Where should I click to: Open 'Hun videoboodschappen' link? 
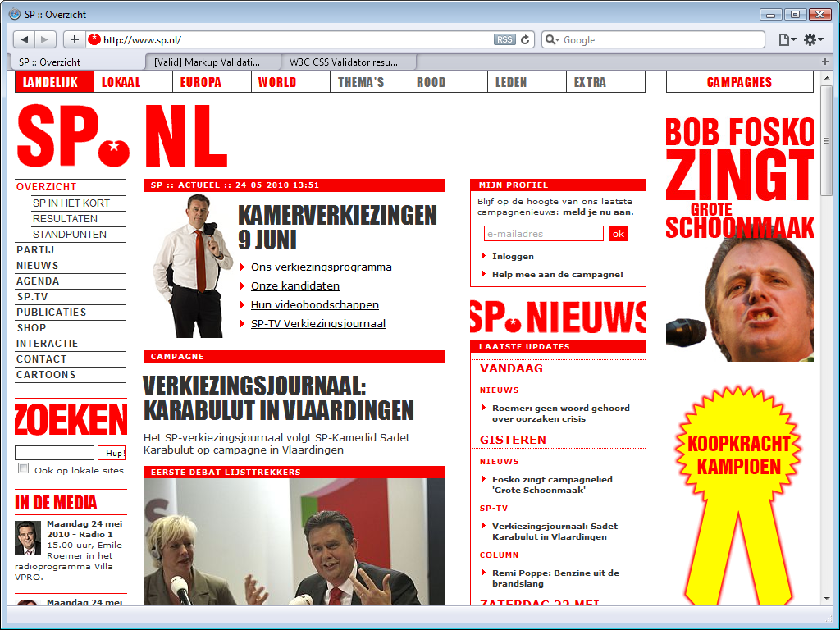click(314, 304)
